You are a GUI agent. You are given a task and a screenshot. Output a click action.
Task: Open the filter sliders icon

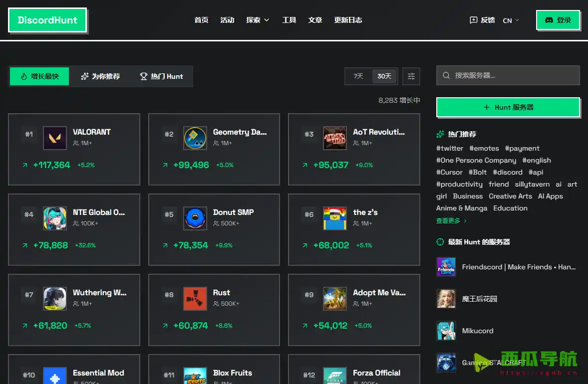pyautogui.click(x=411, y=76)
